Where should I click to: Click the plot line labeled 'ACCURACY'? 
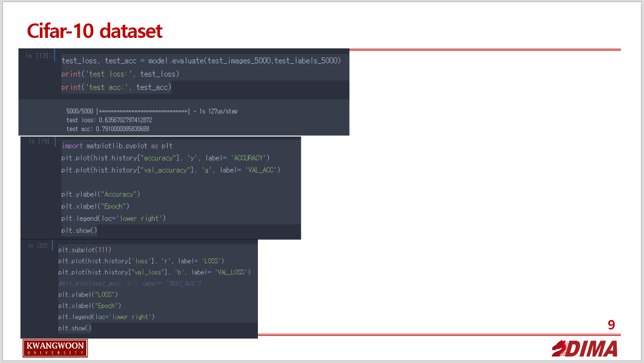(x=166, y=158)
